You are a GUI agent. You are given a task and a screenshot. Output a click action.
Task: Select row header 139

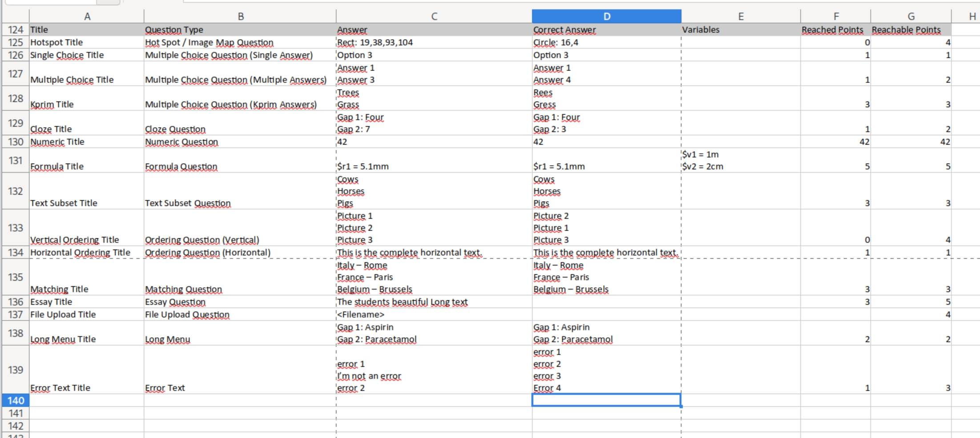(15, 370)
